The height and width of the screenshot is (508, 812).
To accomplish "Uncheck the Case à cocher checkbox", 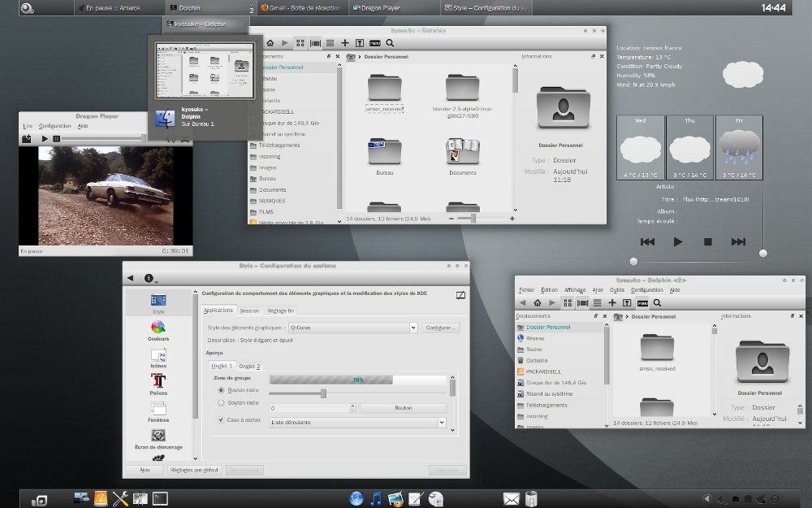I will 221,420.
